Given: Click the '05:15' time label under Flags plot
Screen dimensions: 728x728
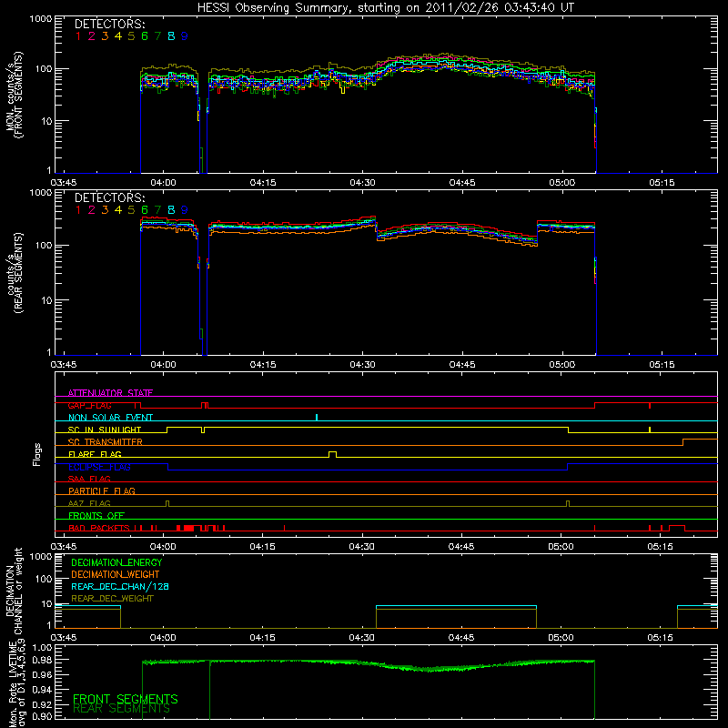Looking at the screenshot, I should (660, 547).
